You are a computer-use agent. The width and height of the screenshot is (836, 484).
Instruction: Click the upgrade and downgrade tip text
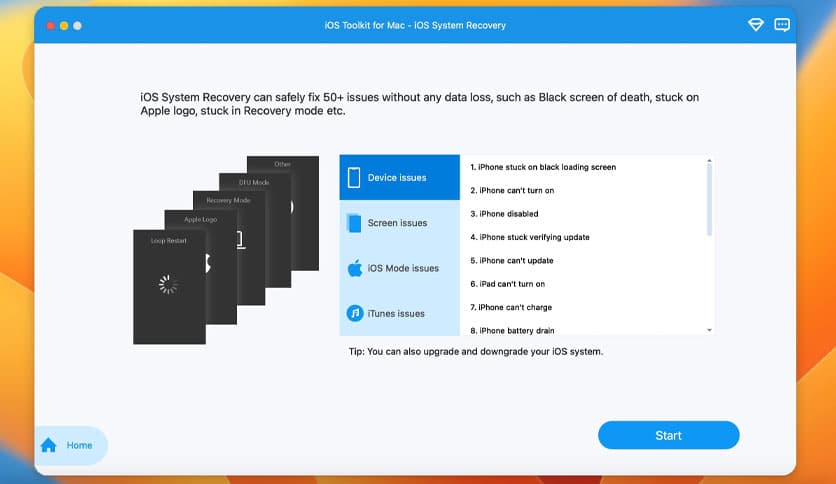pos(476,351)
